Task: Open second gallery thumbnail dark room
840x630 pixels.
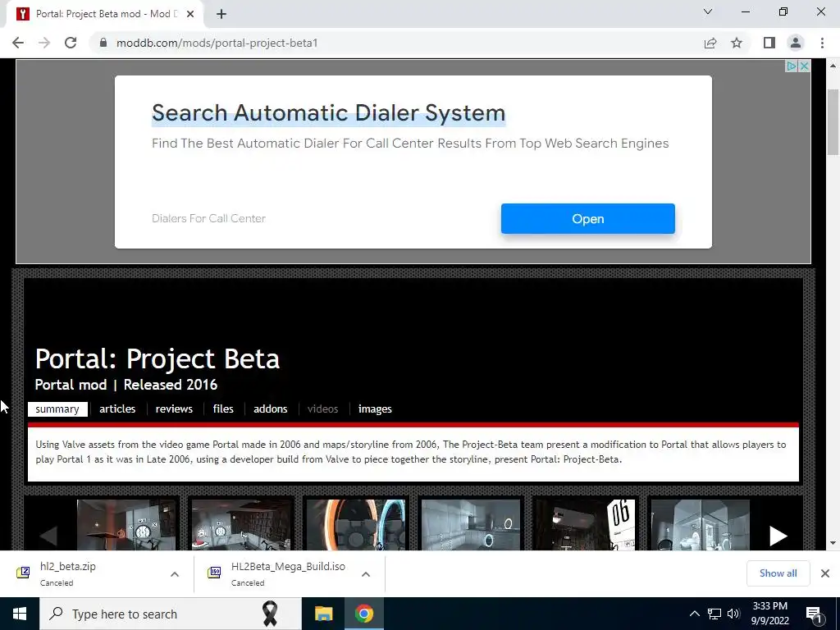Action: click(x=242, y=525)
